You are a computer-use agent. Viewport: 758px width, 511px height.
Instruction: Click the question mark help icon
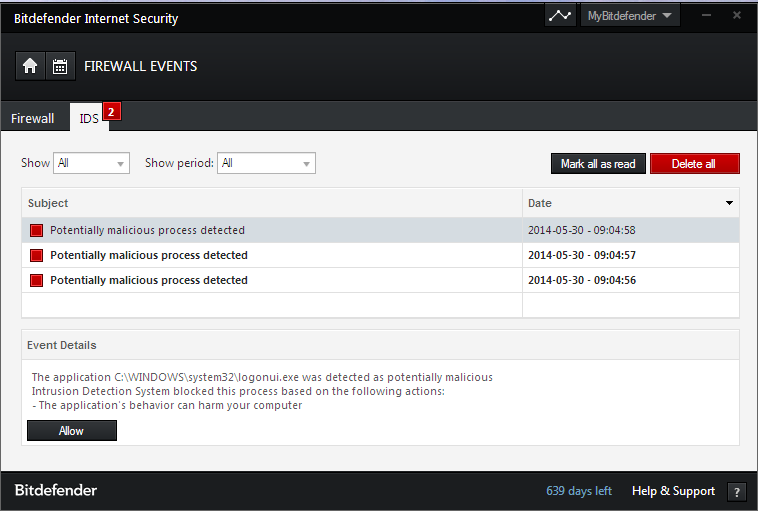point(736,492)
